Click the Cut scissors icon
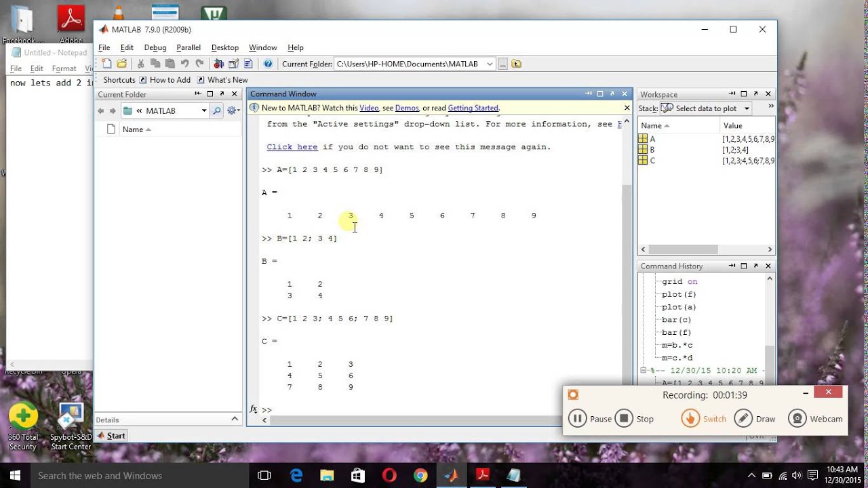 pyautogui.click(x=141, y=64)
